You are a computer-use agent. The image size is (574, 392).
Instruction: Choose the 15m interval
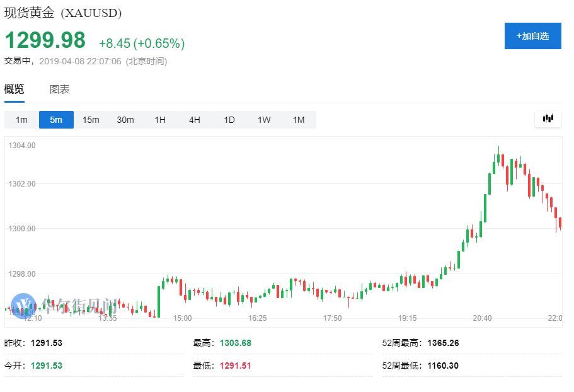[x=91, y=120]
